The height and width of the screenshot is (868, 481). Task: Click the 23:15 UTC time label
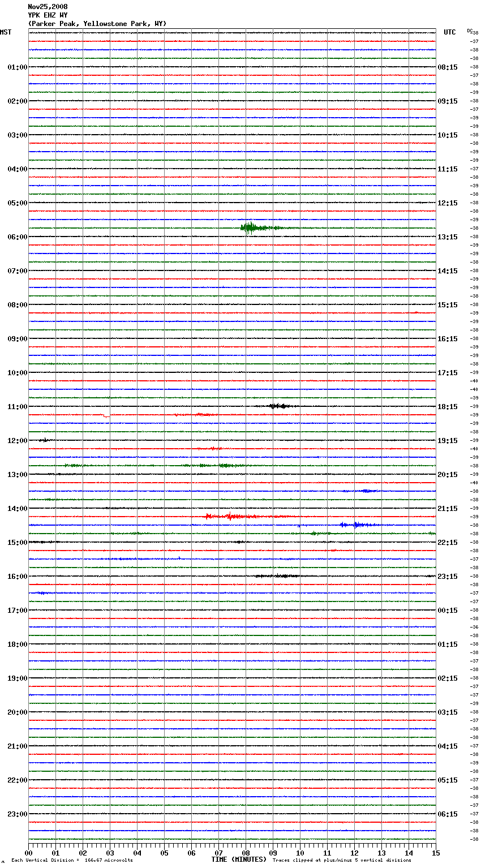point(448,577)
